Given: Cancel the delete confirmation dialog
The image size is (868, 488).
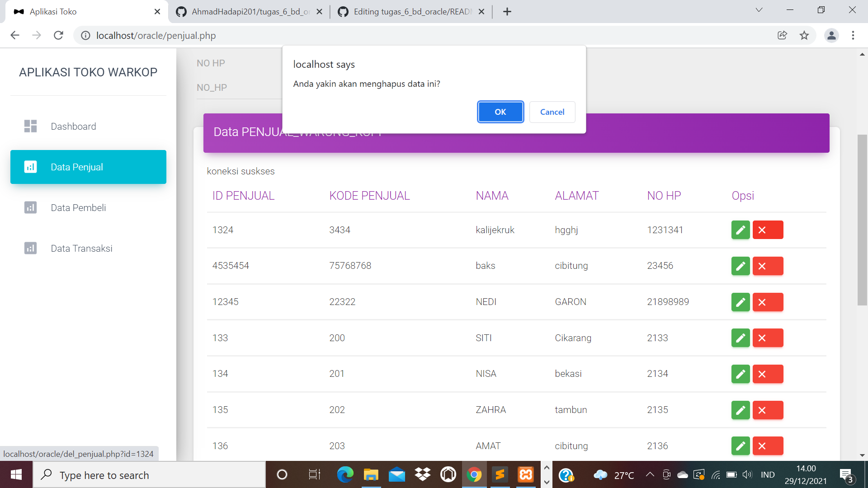Looking at the screenshot, I should (552, 112).
